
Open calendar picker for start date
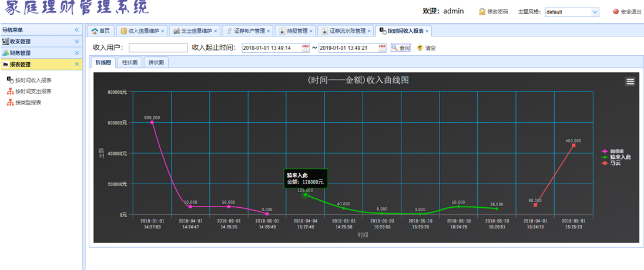tap(306, 48)
